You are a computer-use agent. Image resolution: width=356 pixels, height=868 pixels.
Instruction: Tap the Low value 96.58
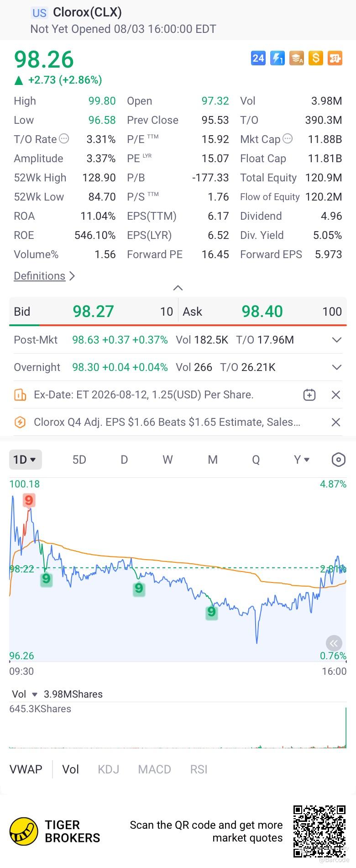pyautogui.click(x=102, y=120)
